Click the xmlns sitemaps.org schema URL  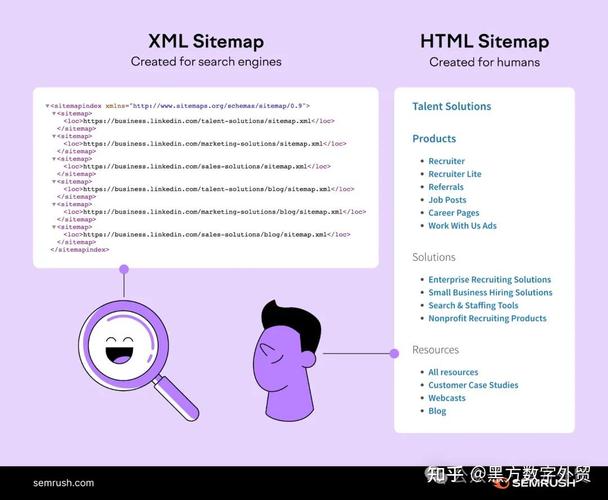[218, 106]
